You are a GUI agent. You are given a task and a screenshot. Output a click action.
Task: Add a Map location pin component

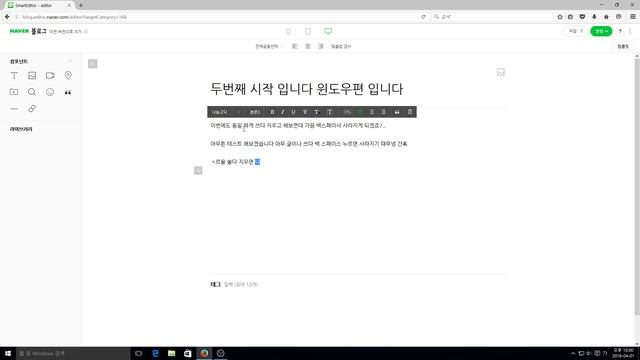click(68, 76)
